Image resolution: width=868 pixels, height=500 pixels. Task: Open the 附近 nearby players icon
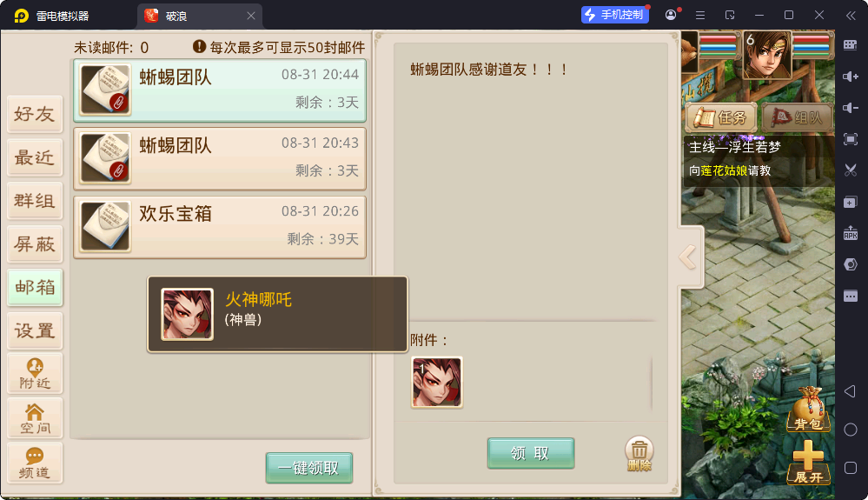pos(35,374)
